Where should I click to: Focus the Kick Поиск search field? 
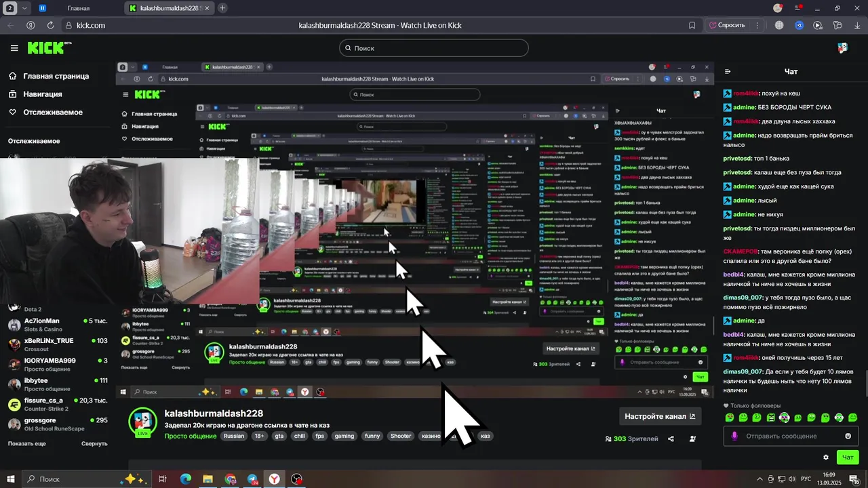(x=433, y=48)
